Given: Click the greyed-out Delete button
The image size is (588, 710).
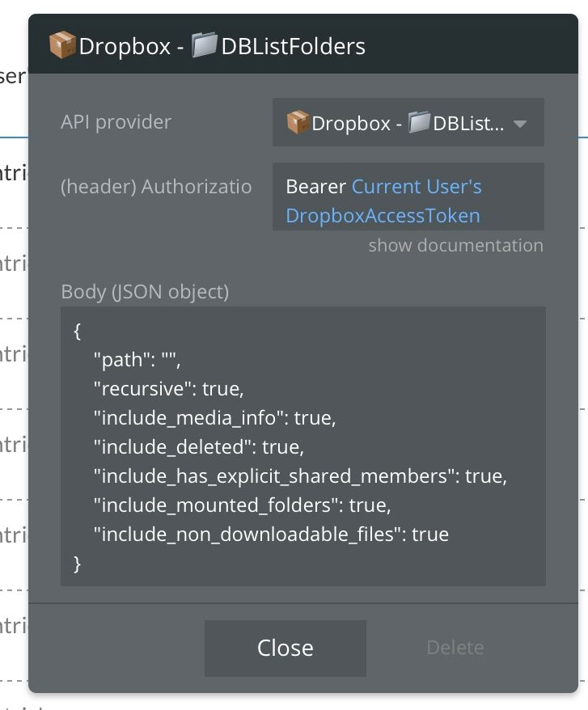Looking at the screenshot, I should tap(455, 648).
